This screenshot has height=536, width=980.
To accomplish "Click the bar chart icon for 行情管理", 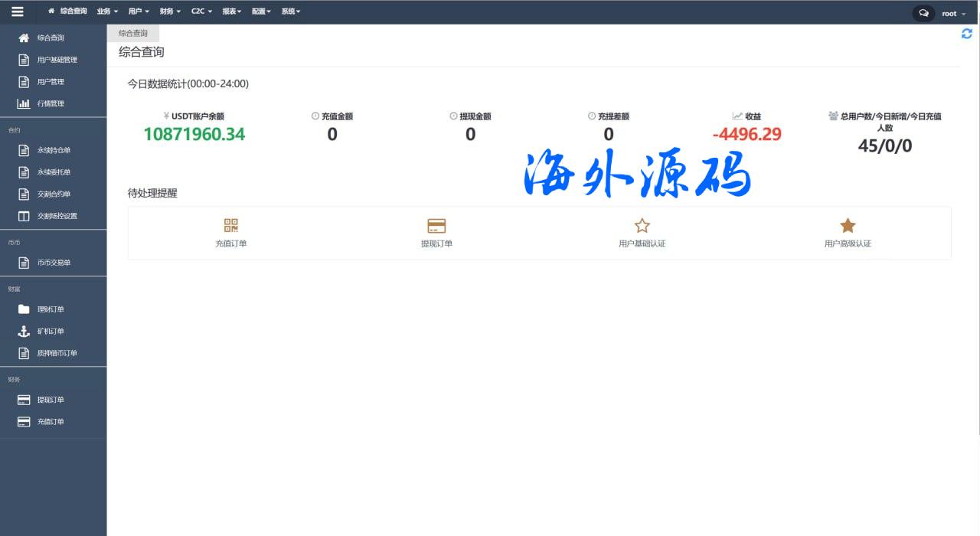I will point(24,103).
